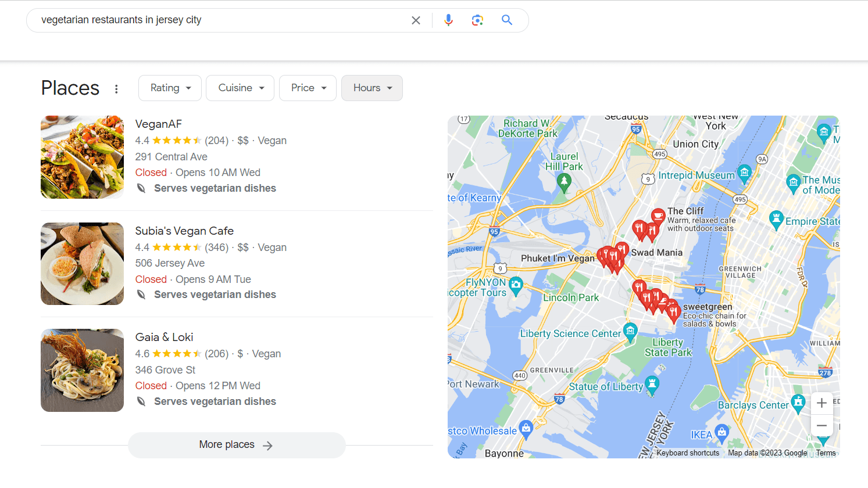Click Subia's 'Opens 9 AM Tue' hours text
This screenshot has width=868, height=488.
pos(213,279)
